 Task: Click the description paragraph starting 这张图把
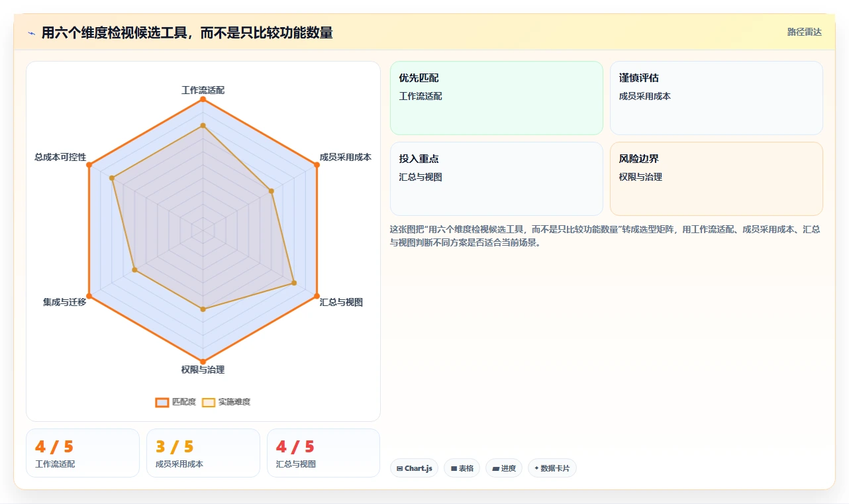click(x=605, y=236)
